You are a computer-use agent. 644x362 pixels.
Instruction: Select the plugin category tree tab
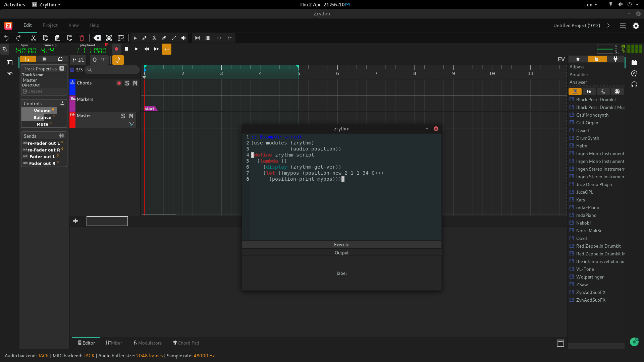(597, 59)
